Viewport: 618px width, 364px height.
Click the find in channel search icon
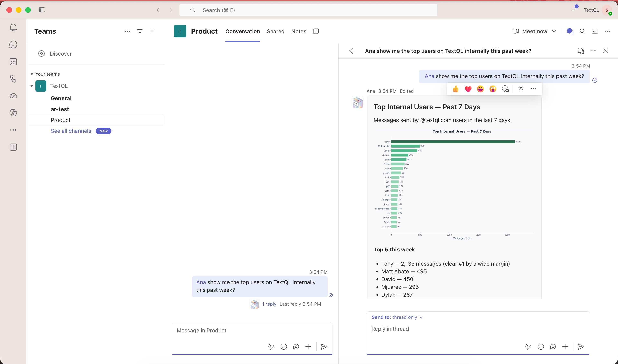582,31
